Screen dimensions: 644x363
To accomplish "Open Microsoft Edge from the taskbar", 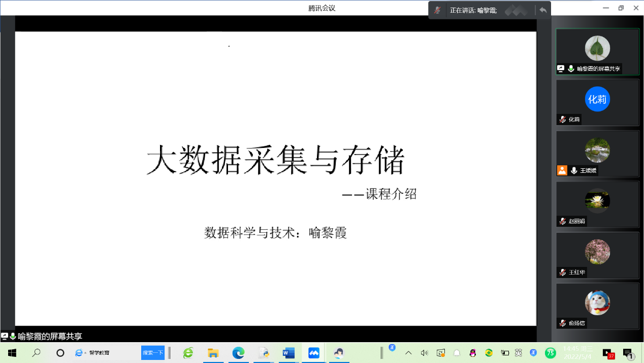I will [x=238, y=353].
